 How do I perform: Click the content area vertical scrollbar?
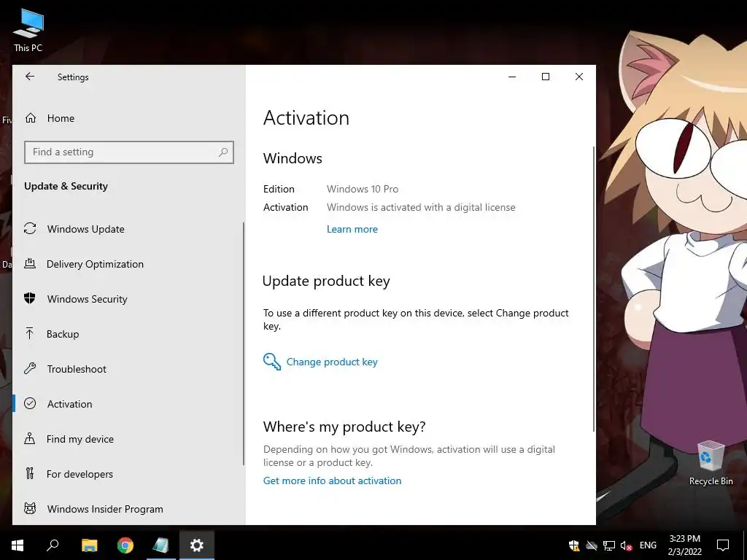[594, 289]
